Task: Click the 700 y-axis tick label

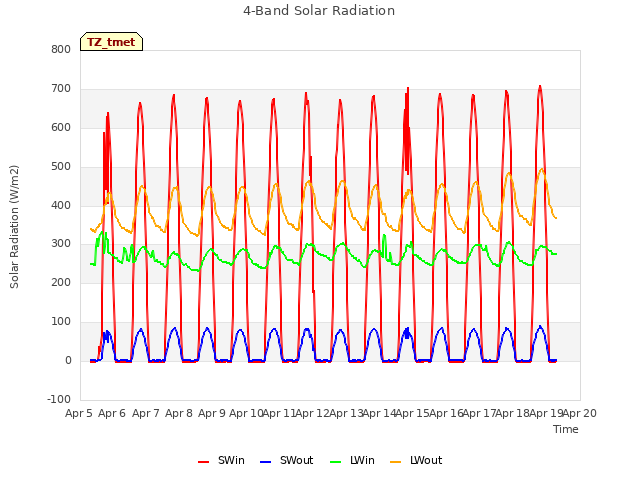Action: coord(61,89)
